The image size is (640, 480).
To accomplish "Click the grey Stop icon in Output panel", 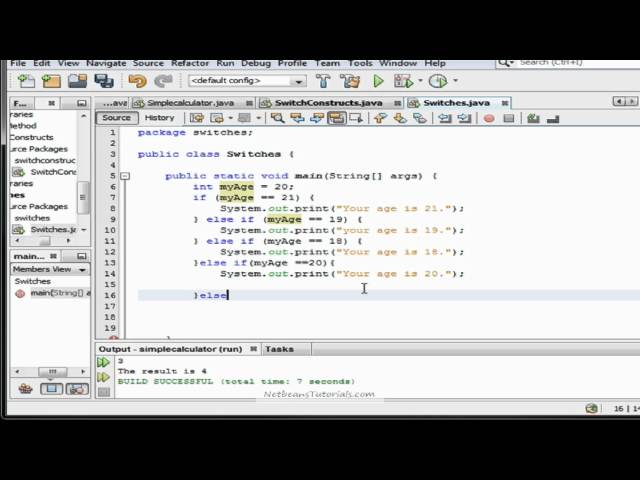I will point(104,392).
